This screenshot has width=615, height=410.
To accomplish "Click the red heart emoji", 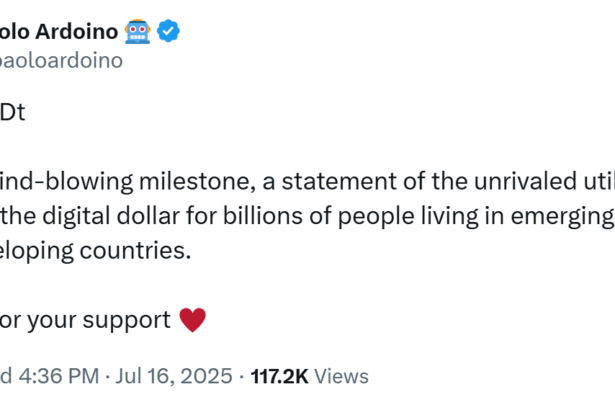I will (191, 320).
